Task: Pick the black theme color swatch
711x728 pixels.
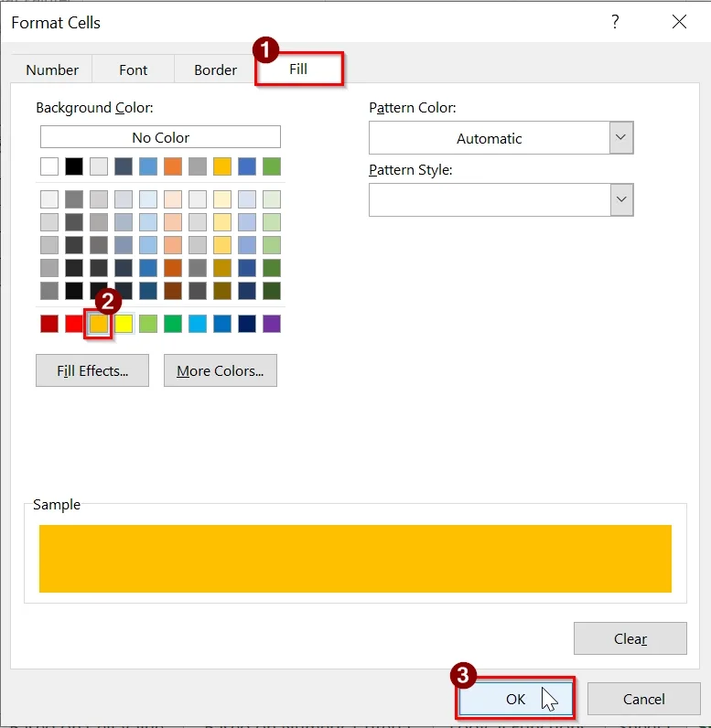Action: 74,166
